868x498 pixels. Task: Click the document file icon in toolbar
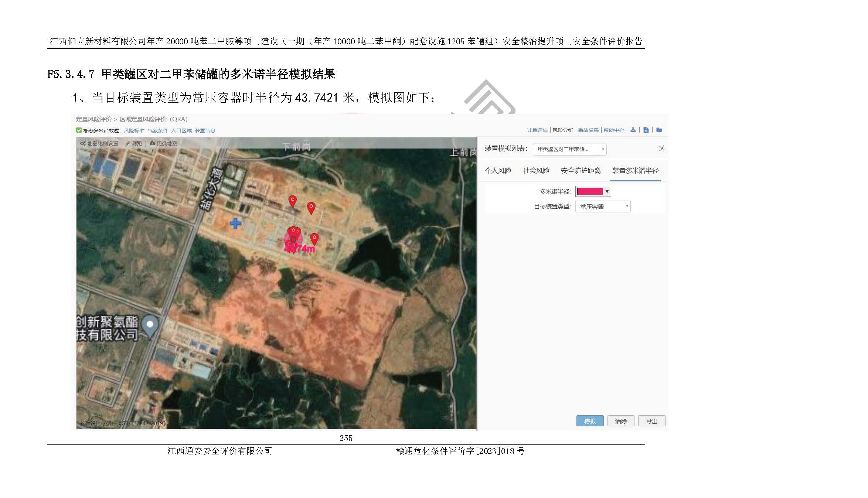(x=646, y=130)
